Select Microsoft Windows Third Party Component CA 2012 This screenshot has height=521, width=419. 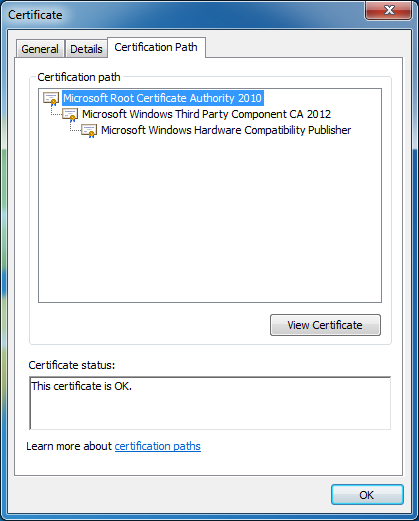coord(206,114)
